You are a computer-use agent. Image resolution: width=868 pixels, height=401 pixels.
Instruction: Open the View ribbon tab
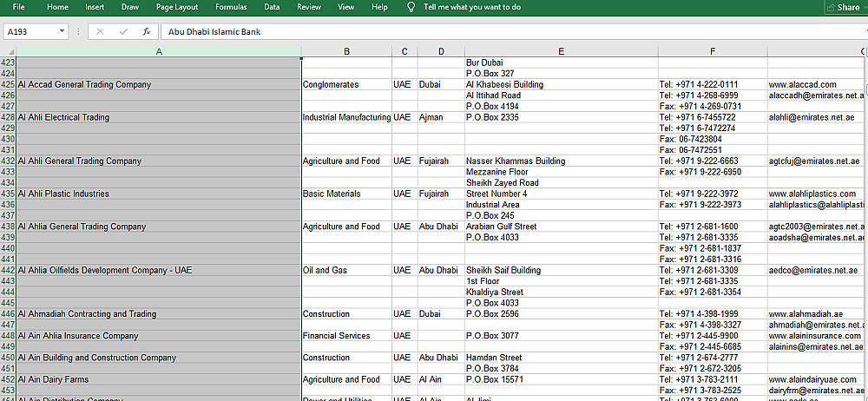click(x=346, y=7)
